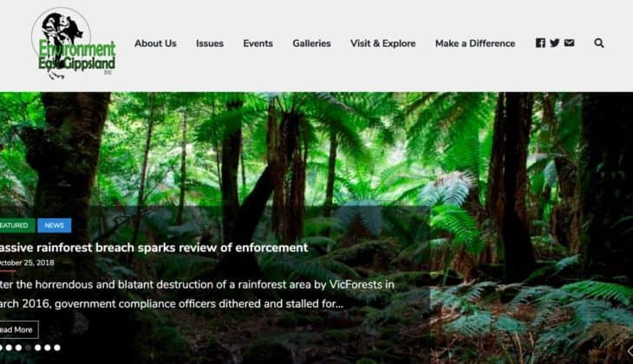Open site search magnifier icon
This screenshot has width=633, height=364.
(x=598, y=42)
